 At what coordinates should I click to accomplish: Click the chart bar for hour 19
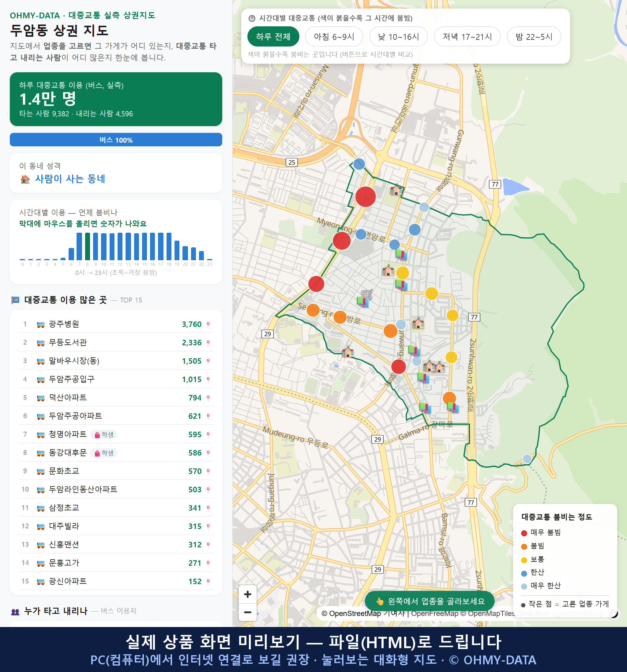click(177, 250)
